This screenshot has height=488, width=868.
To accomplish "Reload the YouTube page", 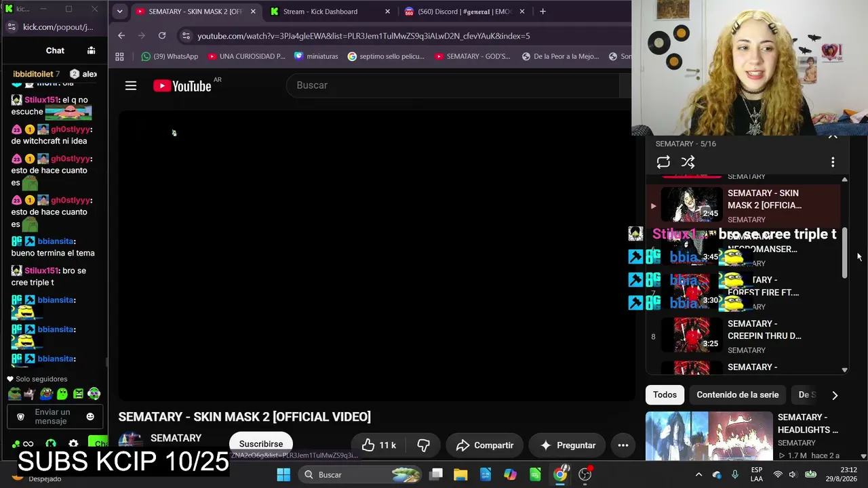I will (x=162, y=35).
